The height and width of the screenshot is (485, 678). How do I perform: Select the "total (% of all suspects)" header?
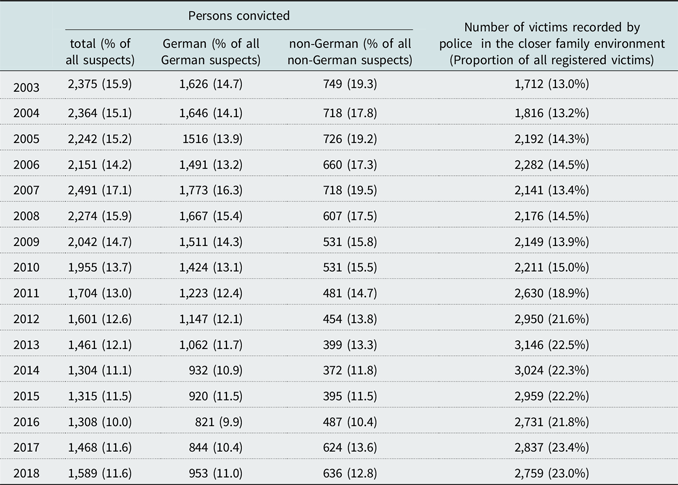(x=99, y=52)
